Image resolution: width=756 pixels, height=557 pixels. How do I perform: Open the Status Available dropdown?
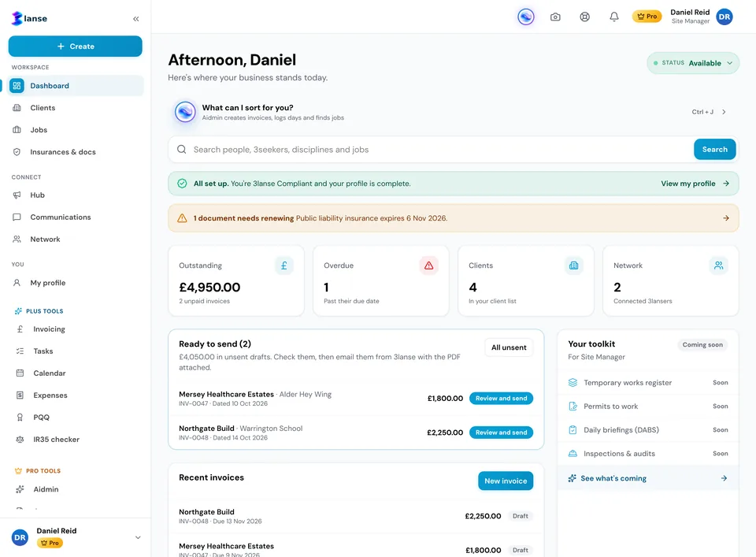[x=693, y=63]
